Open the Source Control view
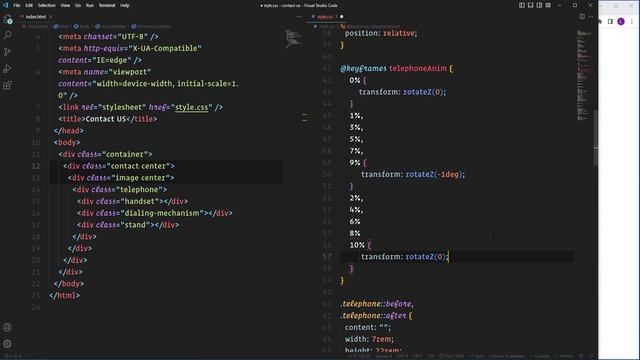640x360 pixels. 7,52
